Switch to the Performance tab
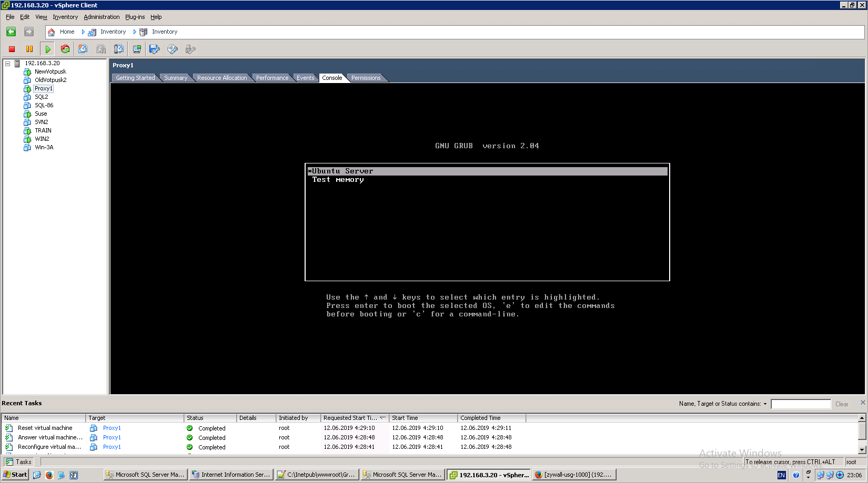The width and height of the screenshot is (868, 483). coord(272,78)
